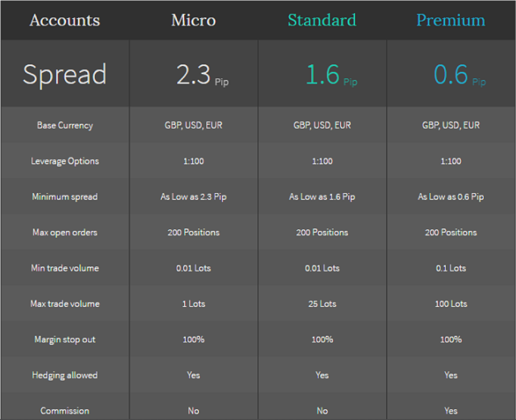Click Premium's 0.1 Lots min volume
Viewport: 516px width, 420px height.
[x=451, y=268]
